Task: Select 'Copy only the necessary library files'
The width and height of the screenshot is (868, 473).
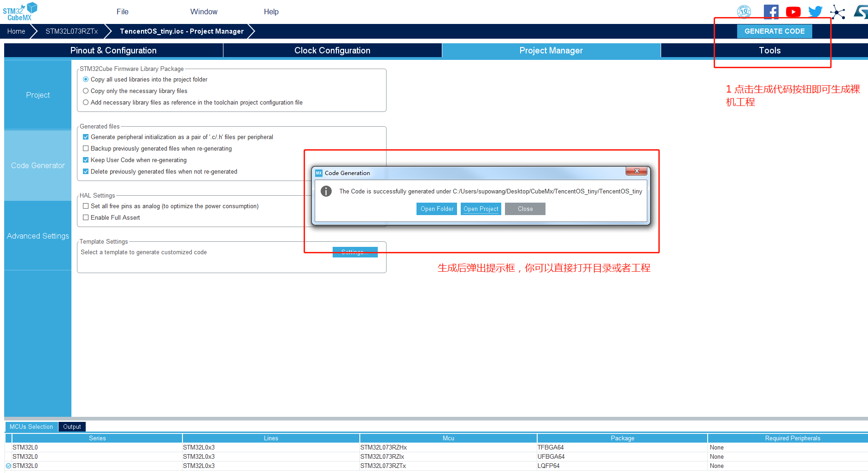Action: (86, 91)
